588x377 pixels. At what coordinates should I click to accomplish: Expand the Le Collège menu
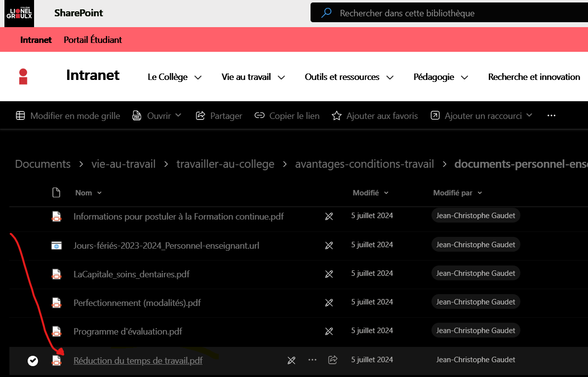point(175,77)
